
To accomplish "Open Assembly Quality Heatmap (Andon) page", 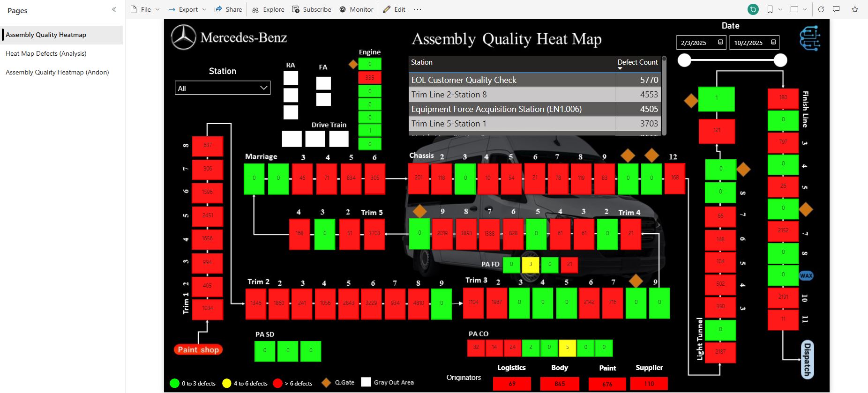I will pos(57,72).
